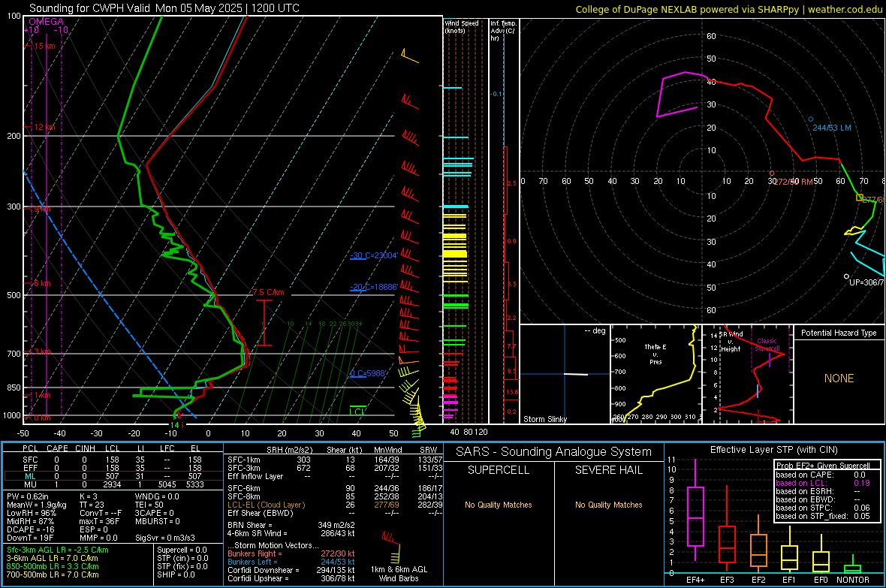Click the "Prob EF2+ Given Supercell" legend title
Image resolution: width=886 pixels, height=588 pixels.
823,466
